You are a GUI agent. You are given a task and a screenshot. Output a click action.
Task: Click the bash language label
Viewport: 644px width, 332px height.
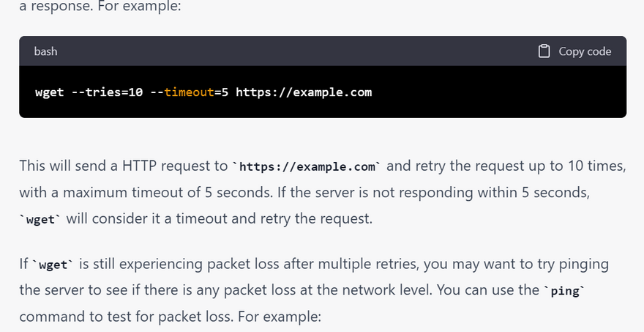pyautogui.click(x=45, y=51)
